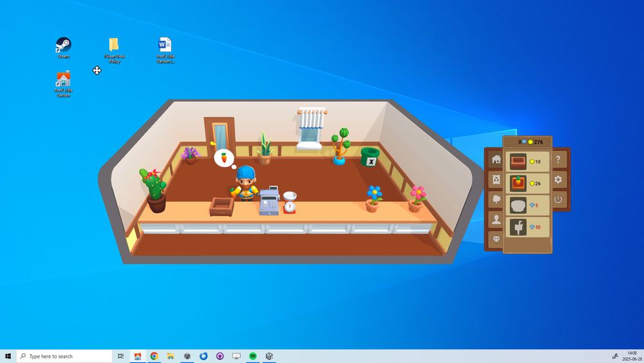Open the tree tab in game menu

[496, 199]
